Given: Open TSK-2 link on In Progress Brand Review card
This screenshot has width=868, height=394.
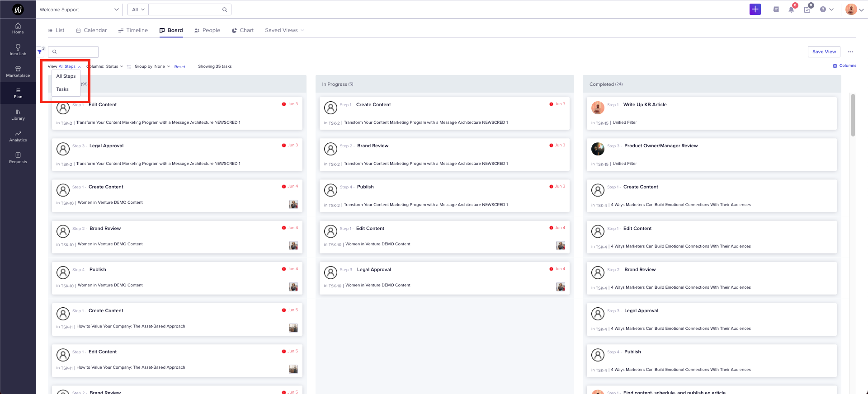Looking at the screenshot, I should point(334,164).
